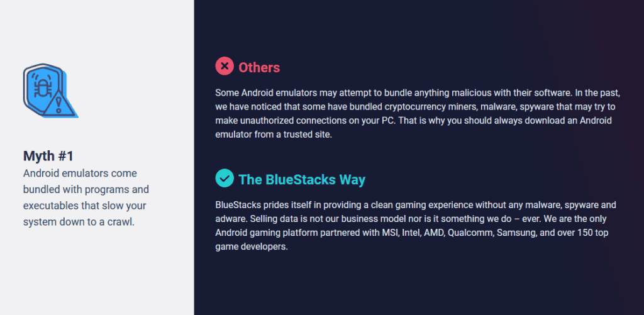Click the teal checkmark circle icon

[225, 178]
